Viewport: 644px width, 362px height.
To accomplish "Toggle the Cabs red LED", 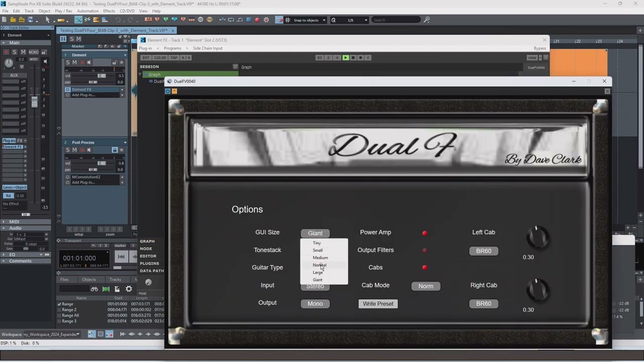I will pyautogui.click(x=425, y=267).
